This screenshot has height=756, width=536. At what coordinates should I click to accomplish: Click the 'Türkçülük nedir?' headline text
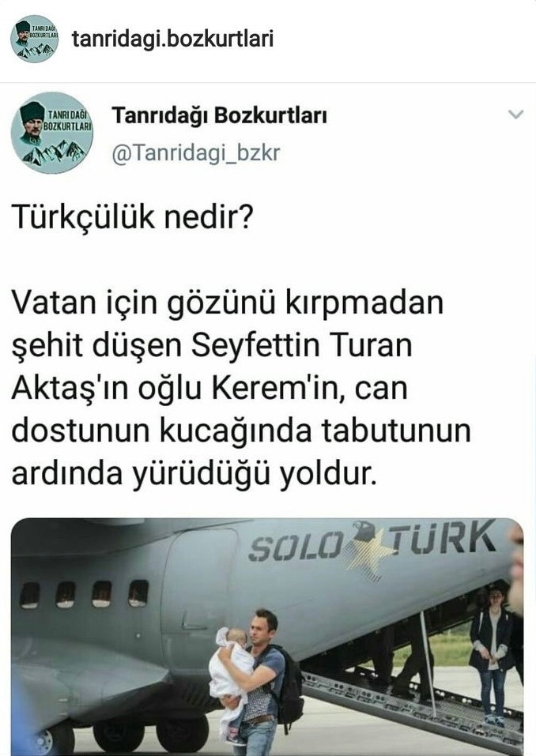132,216
